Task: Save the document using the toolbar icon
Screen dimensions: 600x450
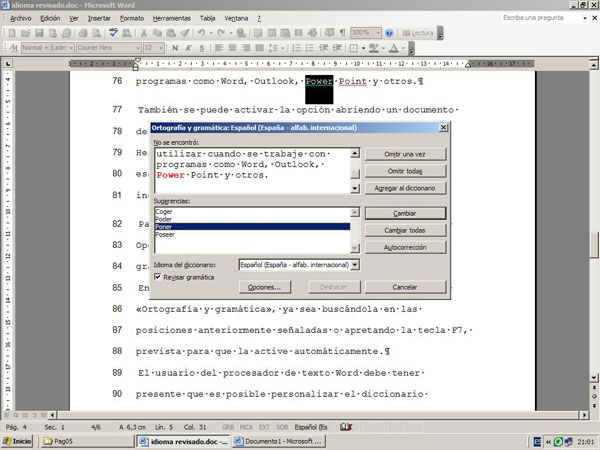Action: click(39, 33)
